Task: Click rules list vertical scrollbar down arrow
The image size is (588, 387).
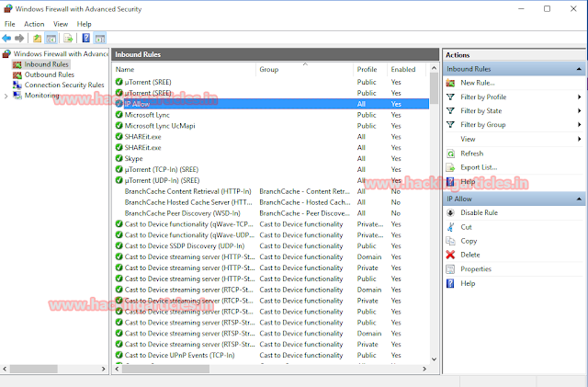Action: (434, 359)
